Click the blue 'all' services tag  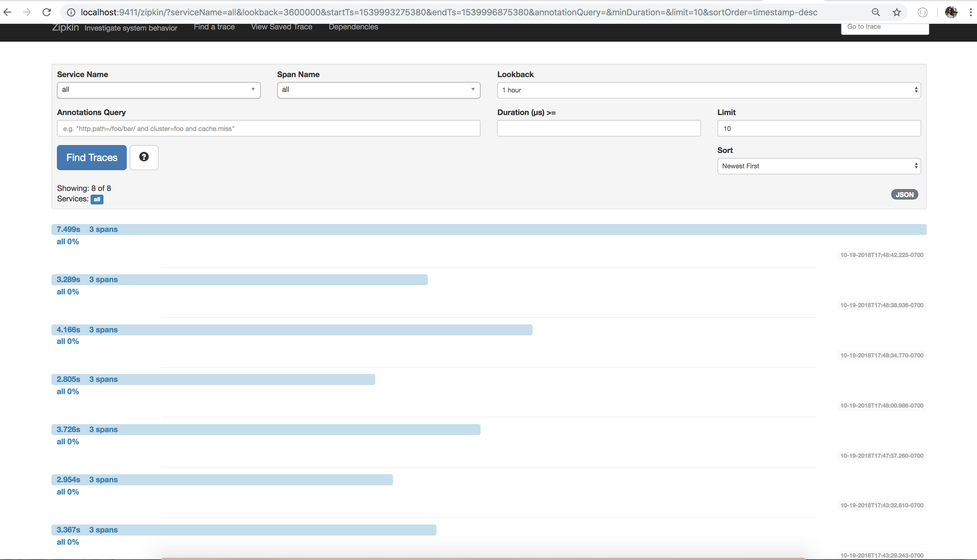point(97,199)
